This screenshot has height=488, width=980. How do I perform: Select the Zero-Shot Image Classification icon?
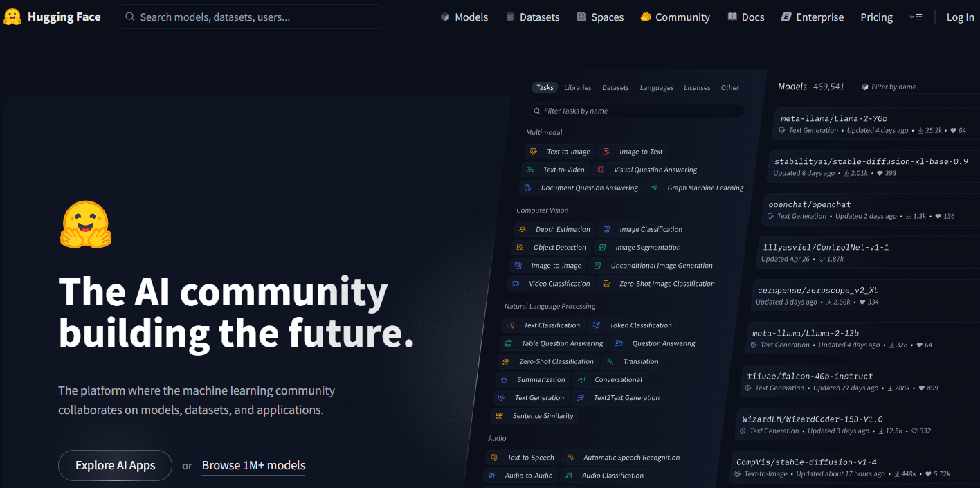(607, 283)
